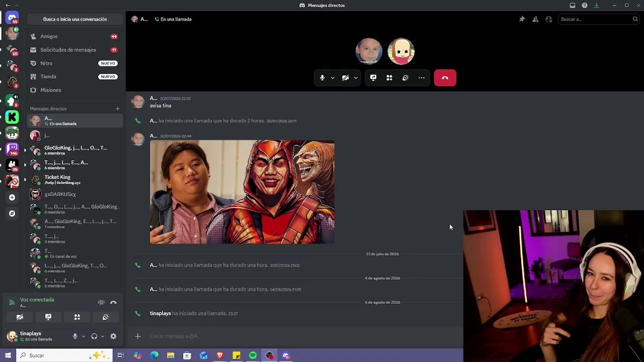
Task: Open File Explorer from the taskbar
Action: (x=171, y=355)
